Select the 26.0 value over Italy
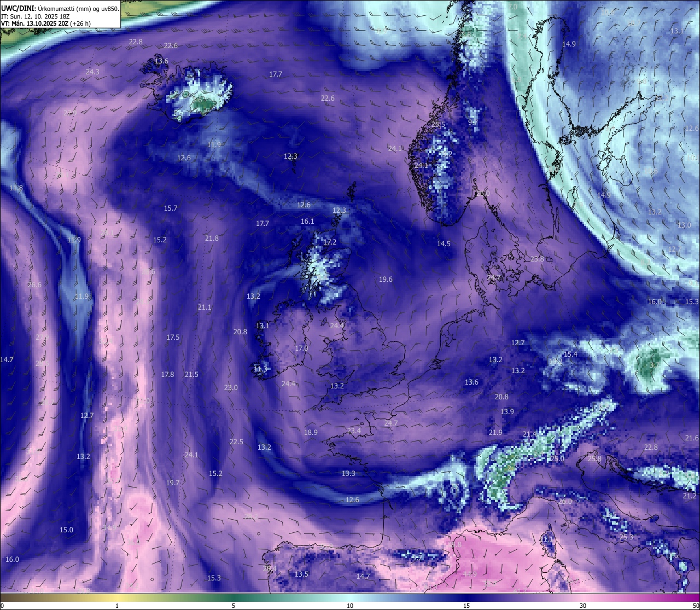Viewport: 700px width, 610px height. click(565, 501)
